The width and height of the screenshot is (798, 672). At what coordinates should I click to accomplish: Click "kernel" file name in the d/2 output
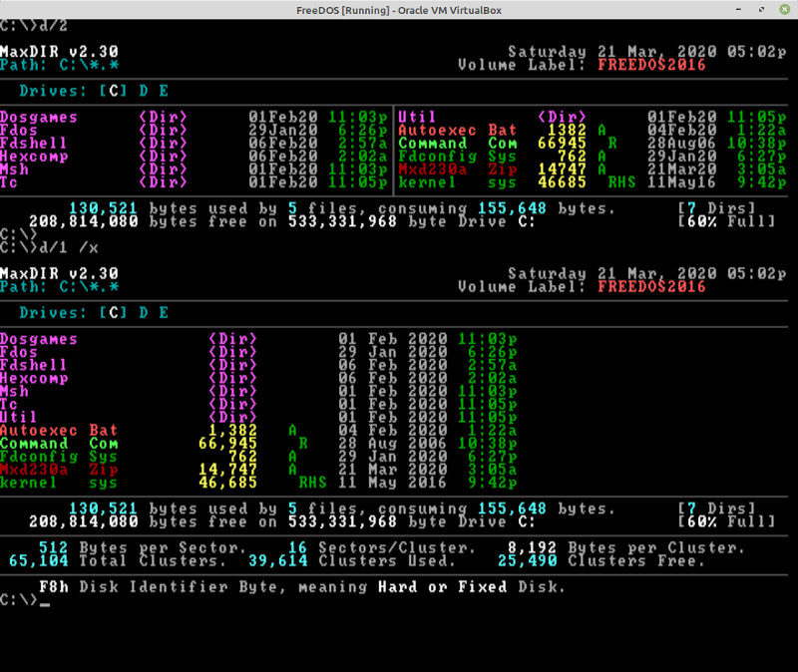427,182
